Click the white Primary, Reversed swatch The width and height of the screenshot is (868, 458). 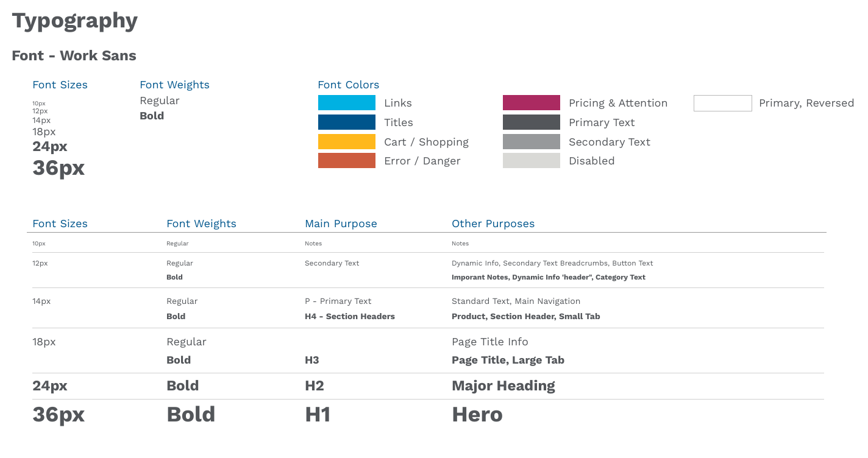click(x=723, y=103)
